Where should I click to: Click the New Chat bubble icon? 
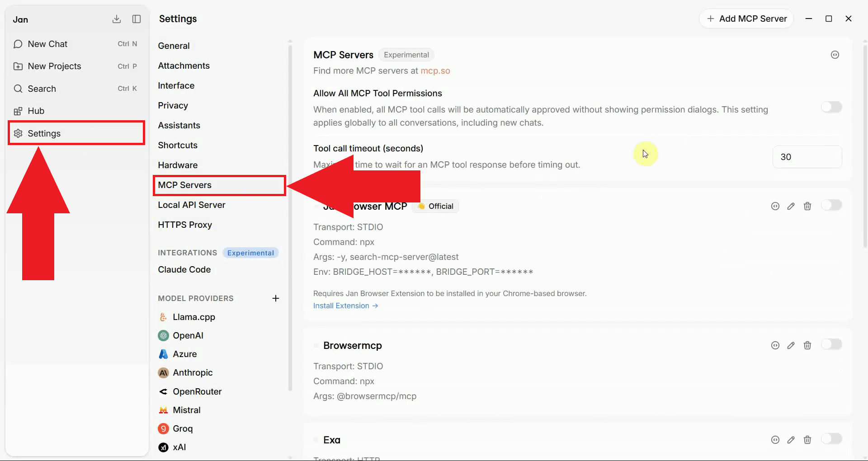click(18, 44)
